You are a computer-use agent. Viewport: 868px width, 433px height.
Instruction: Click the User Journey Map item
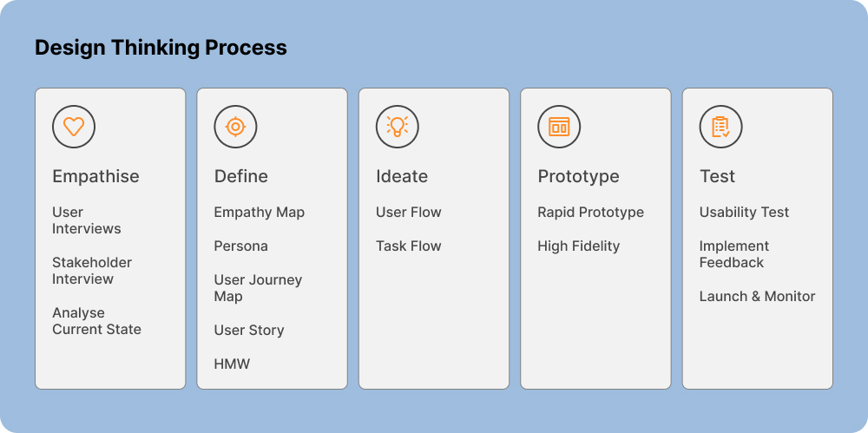click(258, 288)
